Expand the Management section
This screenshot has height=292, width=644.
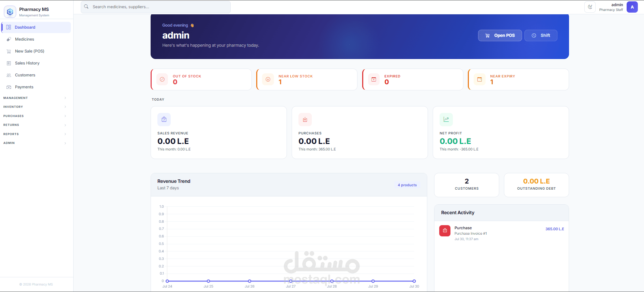point(35,98)
